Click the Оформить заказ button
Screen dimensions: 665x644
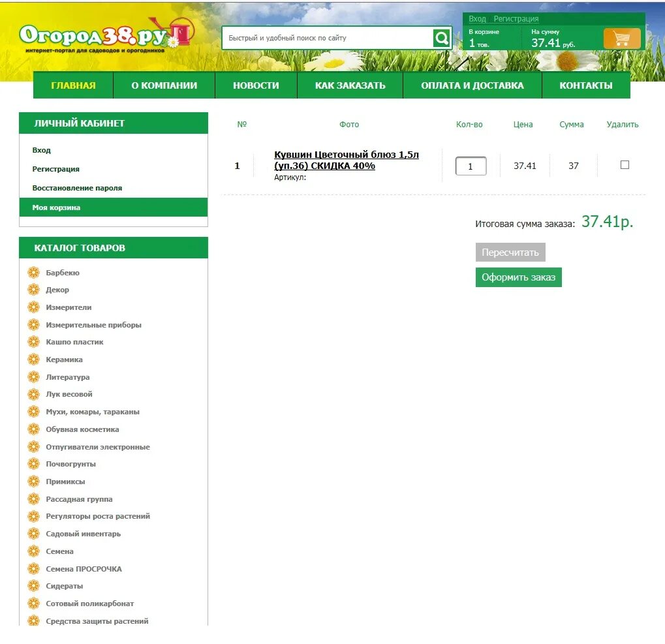point(518,277)
